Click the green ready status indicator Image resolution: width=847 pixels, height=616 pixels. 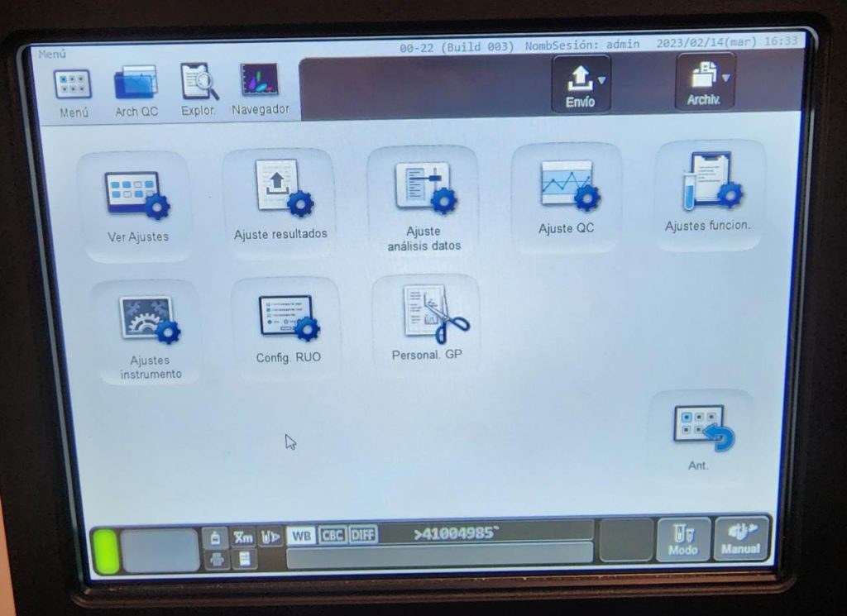[106, 551]
